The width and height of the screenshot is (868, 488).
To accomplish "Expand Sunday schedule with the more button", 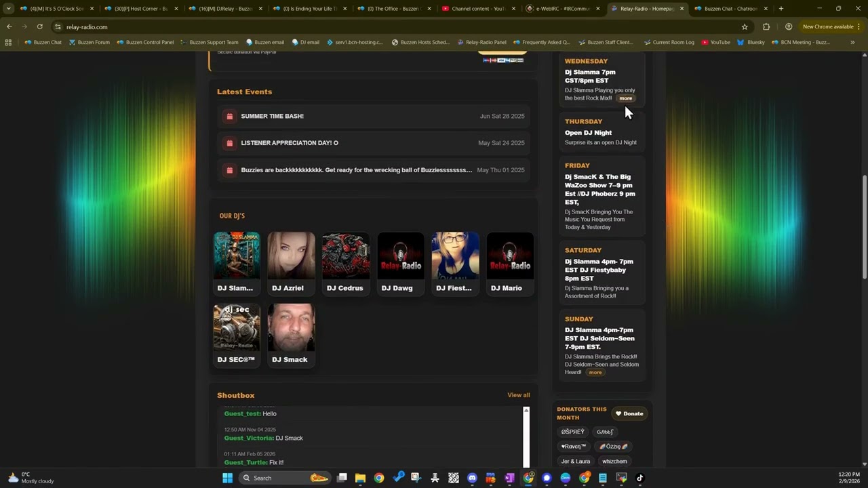I will (595, 372).
